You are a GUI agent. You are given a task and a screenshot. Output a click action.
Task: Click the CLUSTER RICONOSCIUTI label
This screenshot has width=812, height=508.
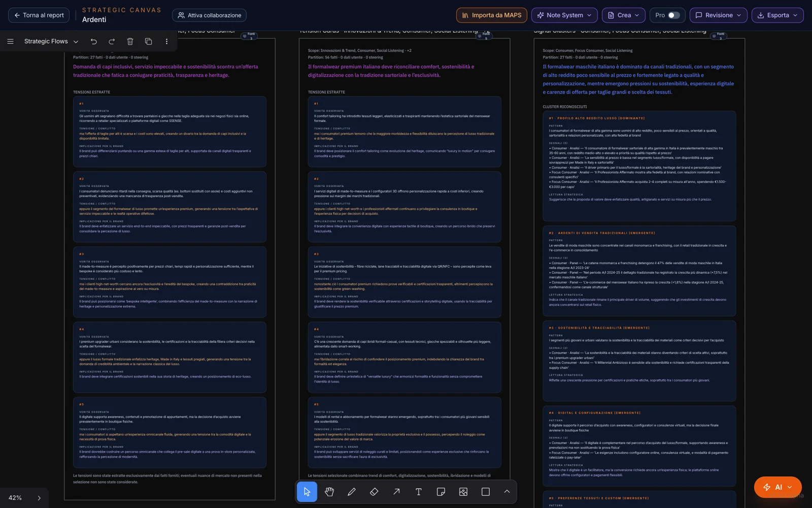point(565,107)
